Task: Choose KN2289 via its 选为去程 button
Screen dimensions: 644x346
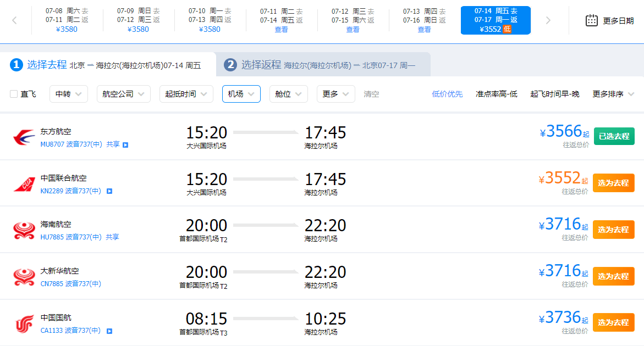Action: [x=613, y=183]
